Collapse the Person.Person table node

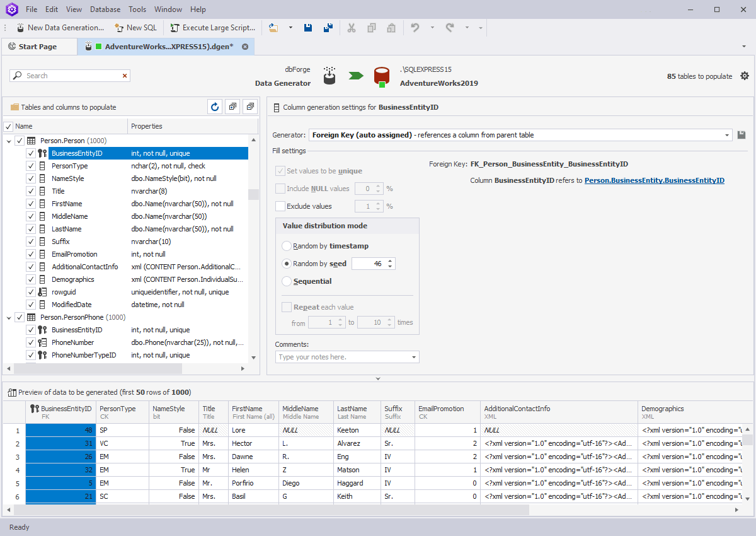[9, 141]
